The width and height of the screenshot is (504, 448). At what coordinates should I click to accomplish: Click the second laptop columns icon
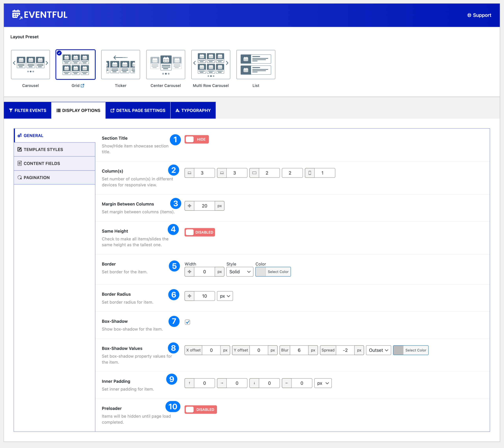[x=222, y=173]
